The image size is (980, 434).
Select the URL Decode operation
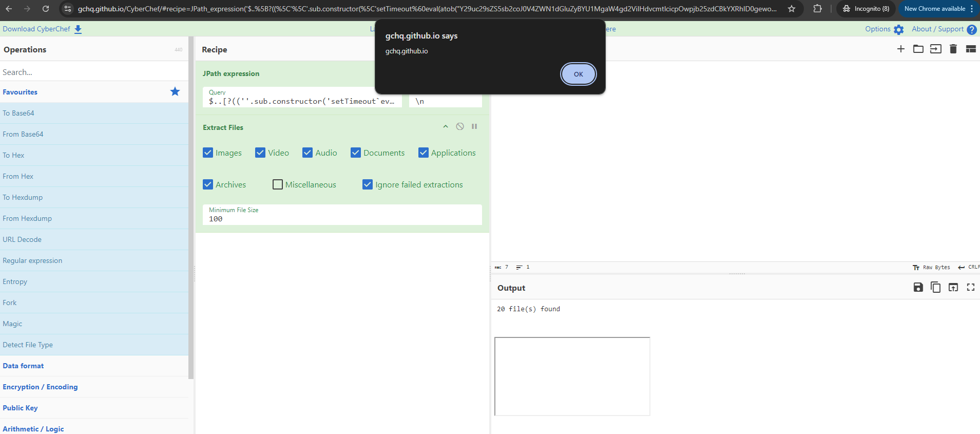[x=94, y=239]
